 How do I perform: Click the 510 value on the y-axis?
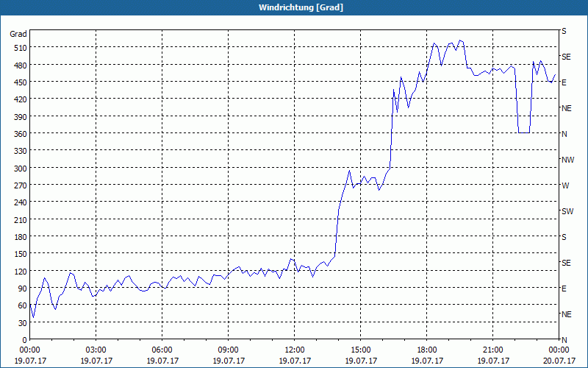click(x=21, y=48)
